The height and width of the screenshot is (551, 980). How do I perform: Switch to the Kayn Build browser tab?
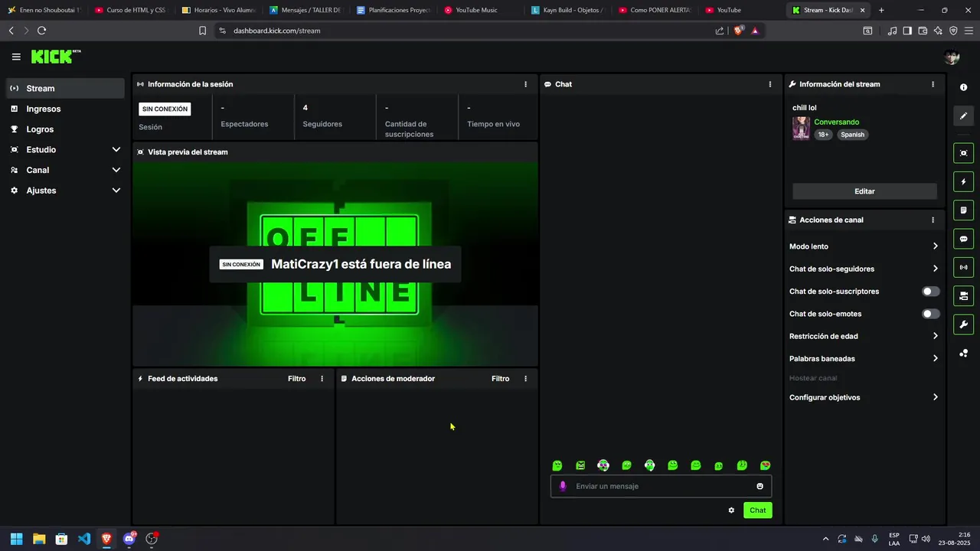click(568, 10)
